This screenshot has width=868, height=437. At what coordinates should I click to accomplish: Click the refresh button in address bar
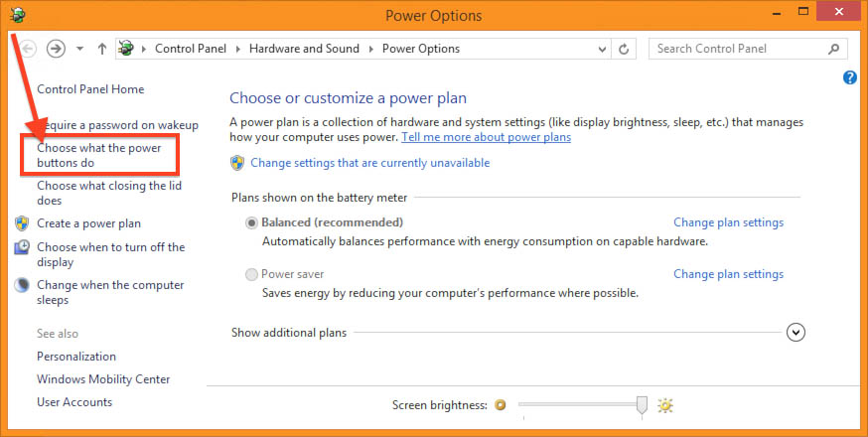(x=624, y=49)
